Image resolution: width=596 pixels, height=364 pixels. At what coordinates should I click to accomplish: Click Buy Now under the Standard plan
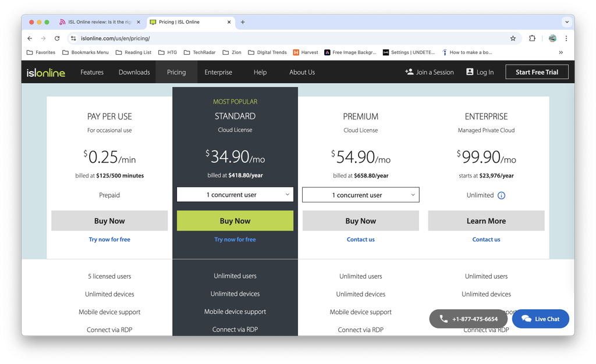coord(235,220)
